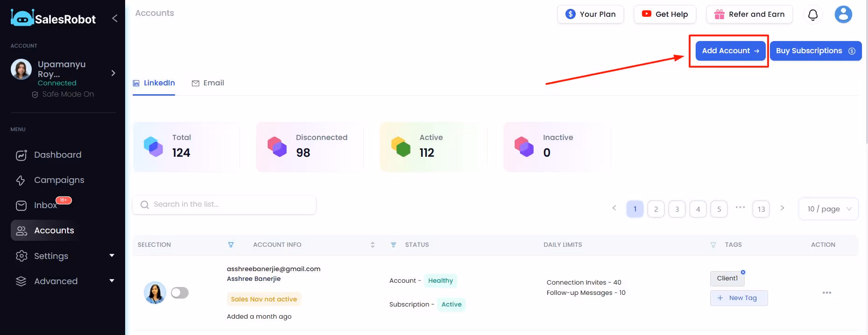Add a New Tag to the account
868x335 pixels.
pyautogui.click(x=739, y=298)
